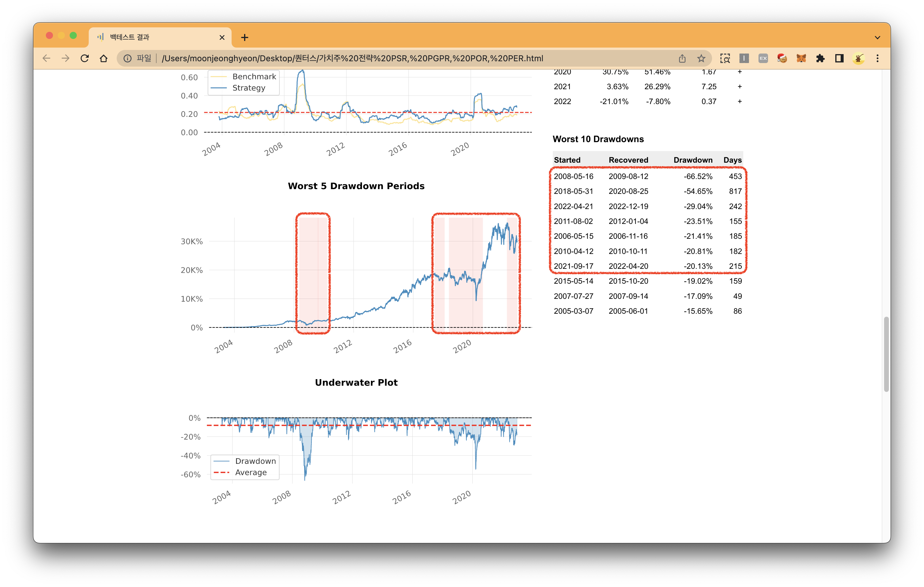The image size is (924, 587).
Task: Go to the browser home page
Action: [x=104, y=58]
